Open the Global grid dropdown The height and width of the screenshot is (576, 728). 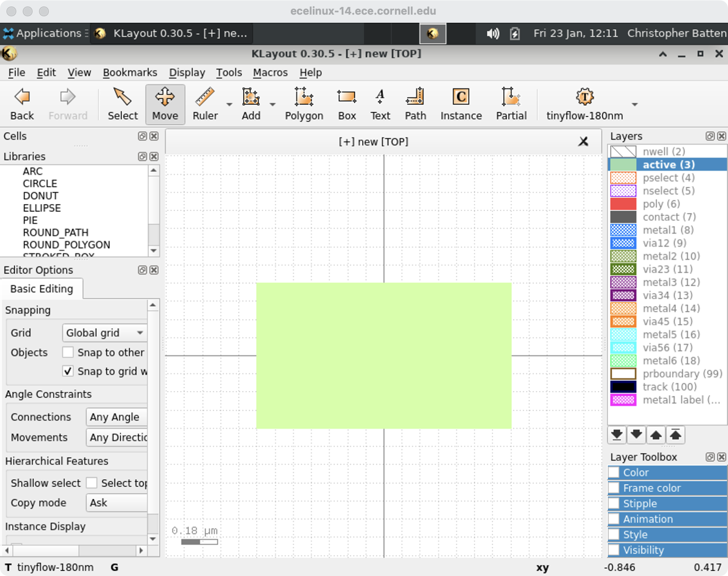point(104,333)
